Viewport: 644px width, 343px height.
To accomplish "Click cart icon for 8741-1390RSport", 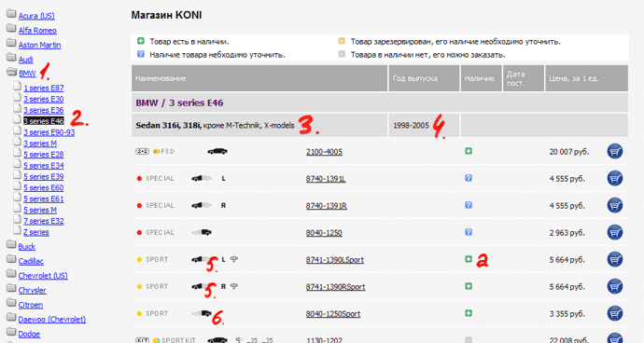I will coord(614,287).
